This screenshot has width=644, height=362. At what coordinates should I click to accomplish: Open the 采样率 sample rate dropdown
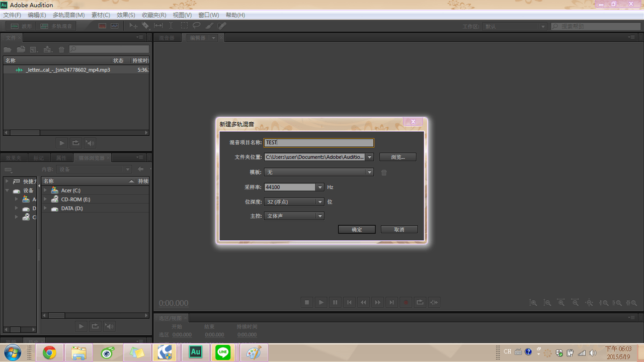point(320,187)
